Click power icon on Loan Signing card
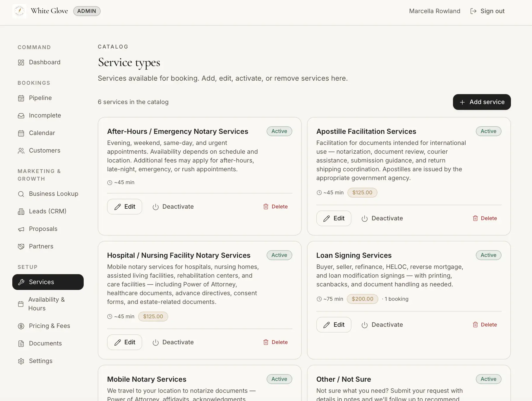 pos(365,325)
